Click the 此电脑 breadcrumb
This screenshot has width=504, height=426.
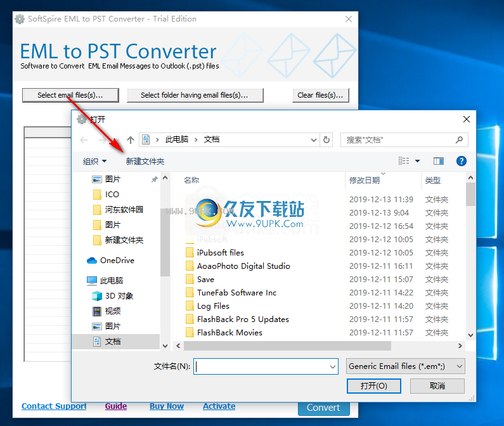click(177, 139)
